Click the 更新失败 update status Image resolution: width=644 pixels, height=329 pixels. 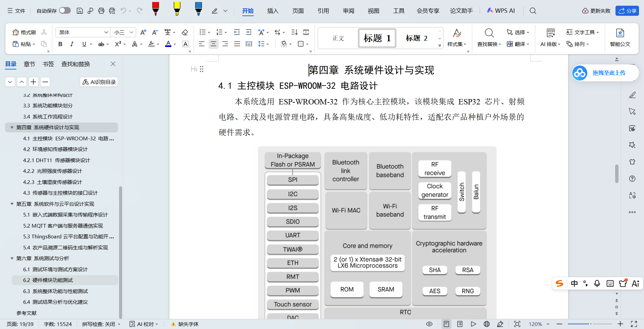(x=596, y=11)
